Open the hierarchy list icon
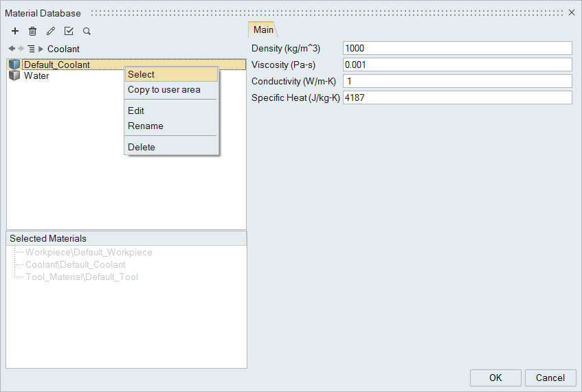This screenshot has width=582, height=392. point(31,49)
